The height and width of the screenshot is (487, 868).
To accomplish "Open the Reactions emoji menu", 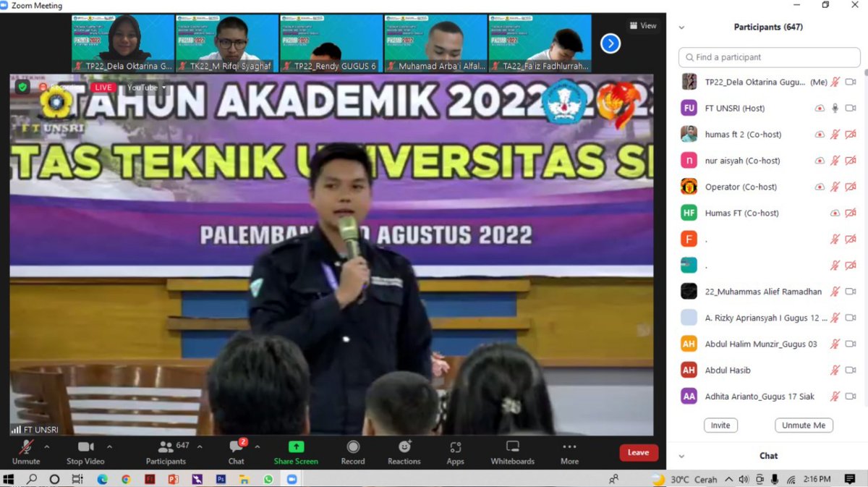I will tap(404, 447).
